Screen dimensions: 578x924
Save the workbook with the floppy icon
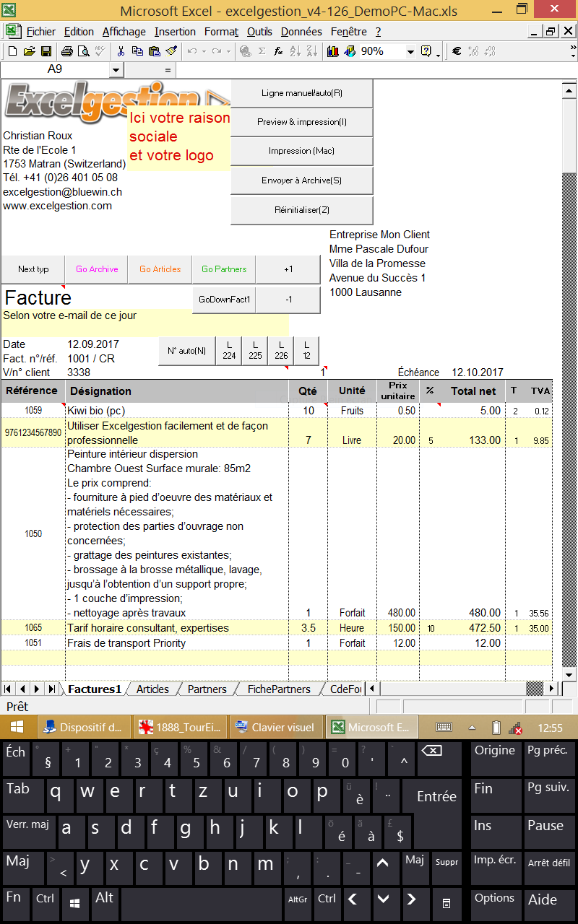(x=46, y=51)
